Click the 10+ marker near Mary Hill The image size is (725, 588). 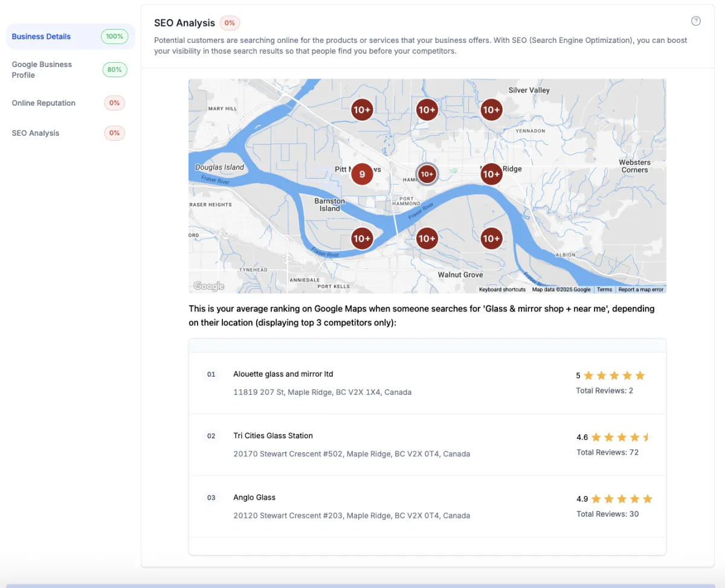[x=362, y=110]
